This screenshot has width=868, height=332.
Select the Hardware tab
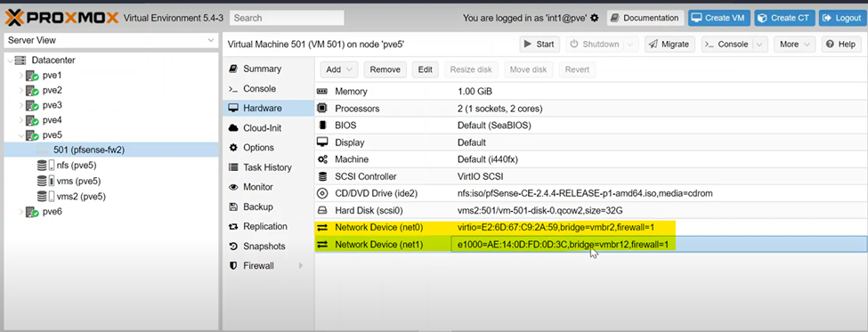click(268, 109)
